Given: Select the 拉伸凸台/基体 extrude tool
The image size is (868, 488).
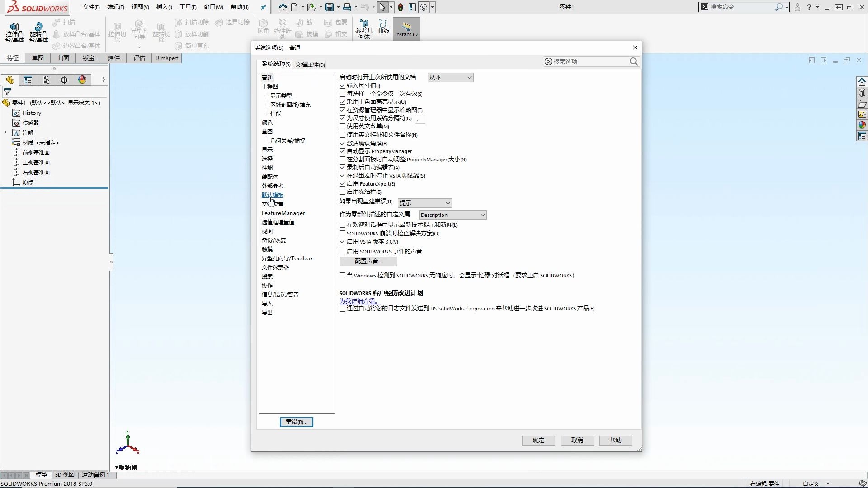Looking at the screenshot, I should pos(14,33).
